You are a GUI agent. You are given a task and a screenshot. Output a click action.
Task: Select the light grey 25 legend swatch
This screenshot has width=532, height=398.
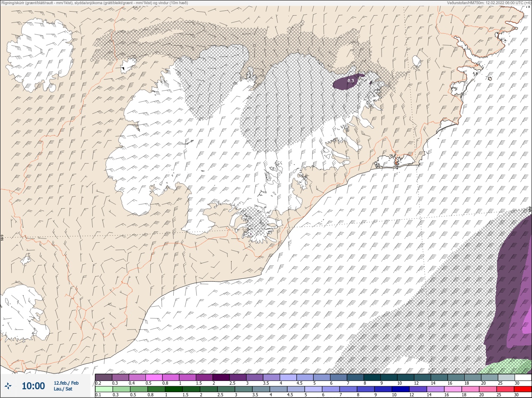506,377
